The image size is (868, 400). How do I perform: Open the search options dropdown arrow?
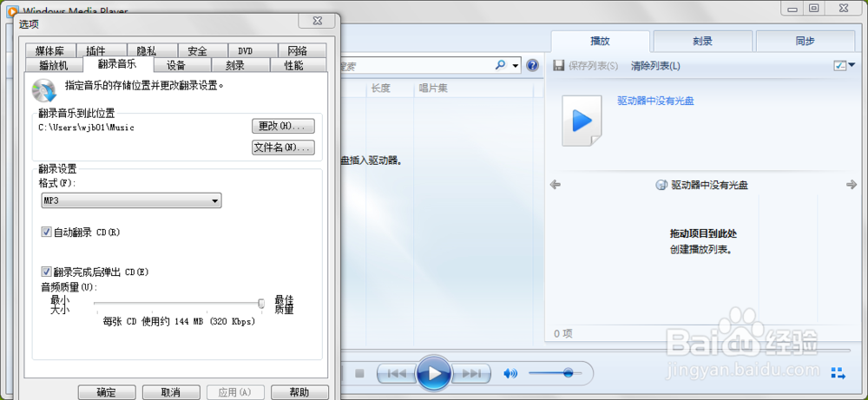tap(516, 66)
